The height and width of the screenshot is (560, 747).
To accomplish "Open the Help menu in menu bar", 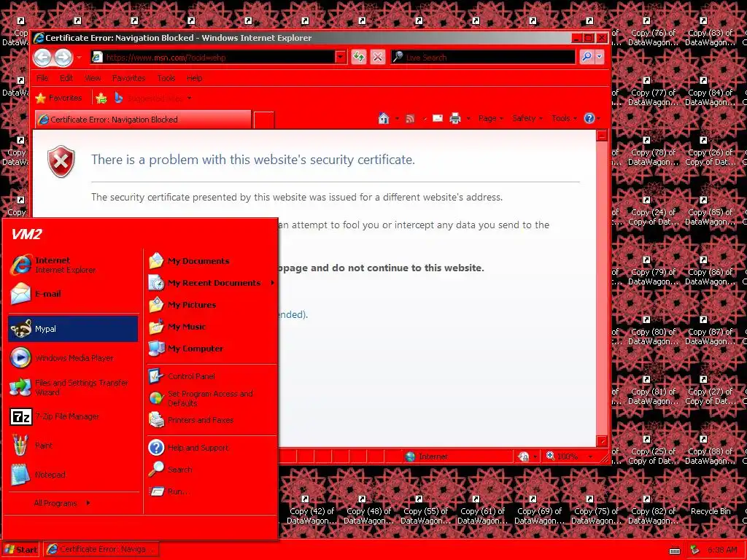I will (x=194, y=78).
